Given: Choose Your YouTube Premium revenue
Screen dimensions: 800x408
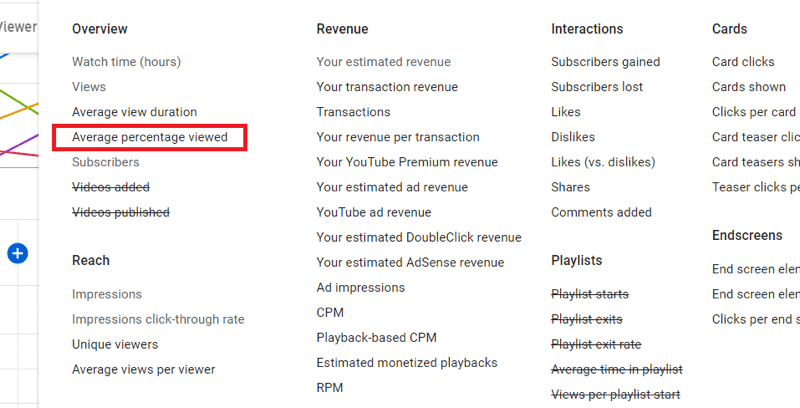Looking at the screenshot, I should click(x=406, y=162).
